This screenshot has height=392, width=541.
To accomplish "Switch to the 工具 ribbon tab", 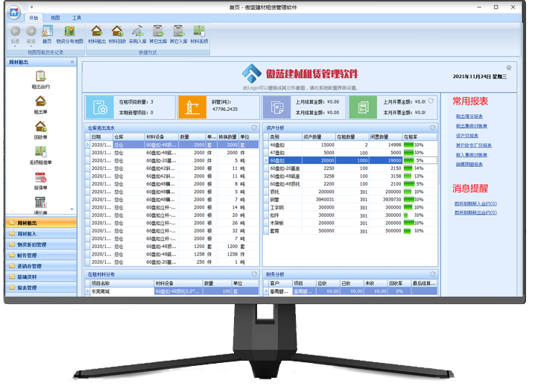I will click(77, 16).
